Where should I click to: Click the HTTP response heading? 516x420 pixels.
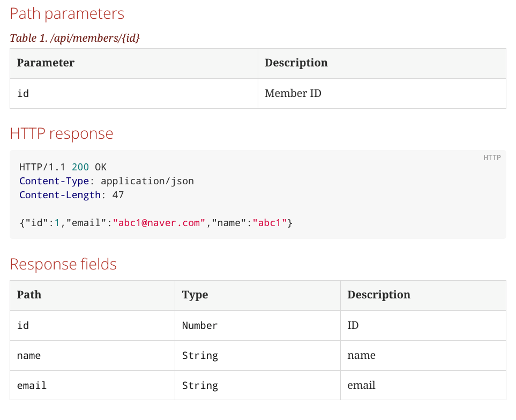tap(62, 134)
